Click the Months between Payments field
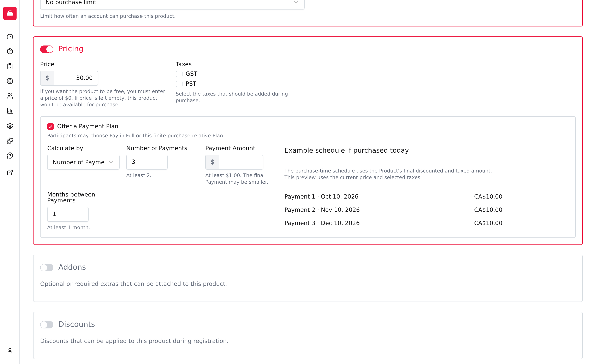This screenshot has height=364, width=596. [x=68, y=214]
